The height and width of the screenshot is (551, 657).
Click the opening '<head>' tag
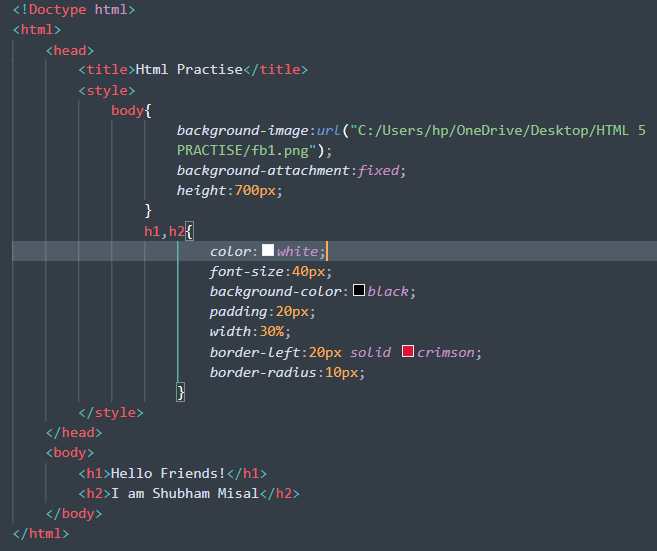point(70,50)
